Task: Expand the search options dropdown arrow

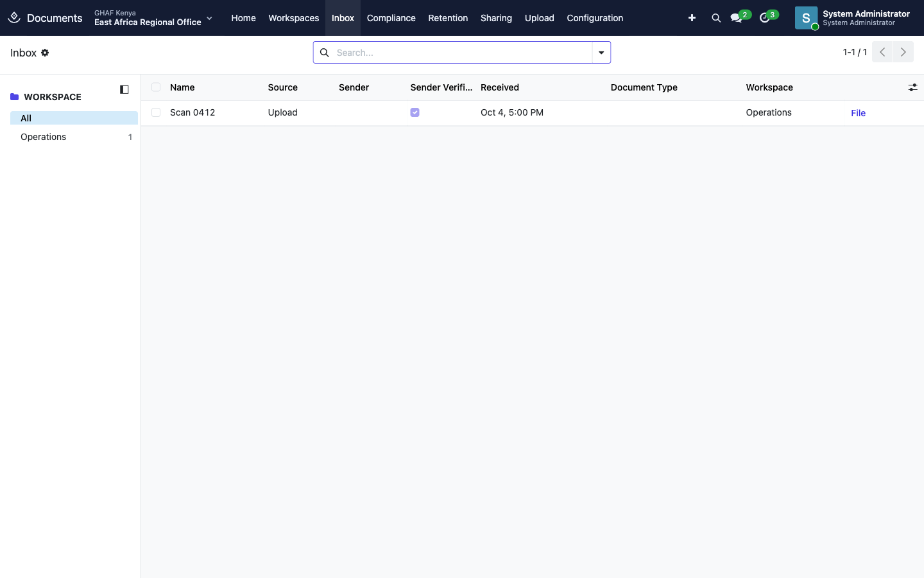Action: pyautogui.click(x=601, y=53)
